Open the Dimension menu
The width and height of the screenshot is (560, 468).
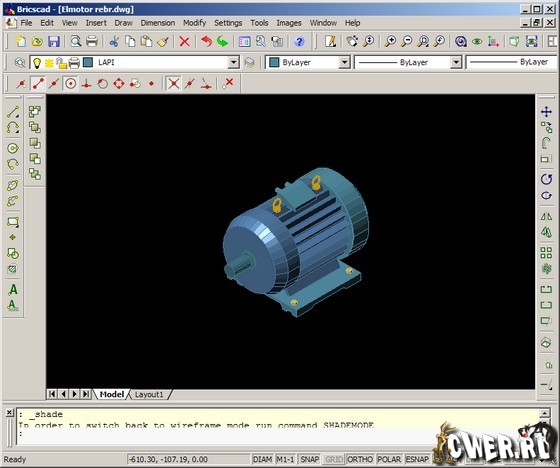pos(158,23)
